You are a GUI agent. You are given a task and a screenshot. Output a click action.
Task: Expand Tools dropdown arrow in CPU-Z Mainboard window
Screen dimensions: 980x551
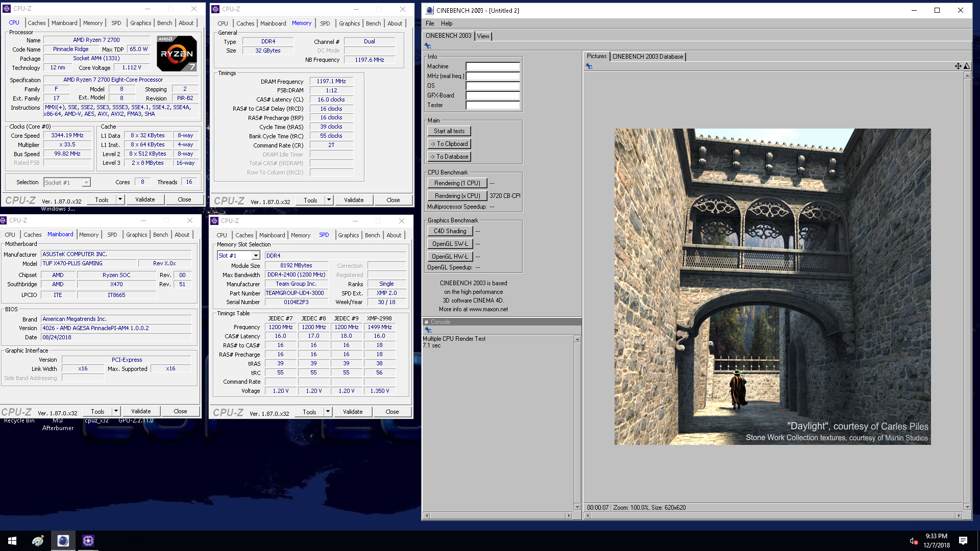[116, 411]
